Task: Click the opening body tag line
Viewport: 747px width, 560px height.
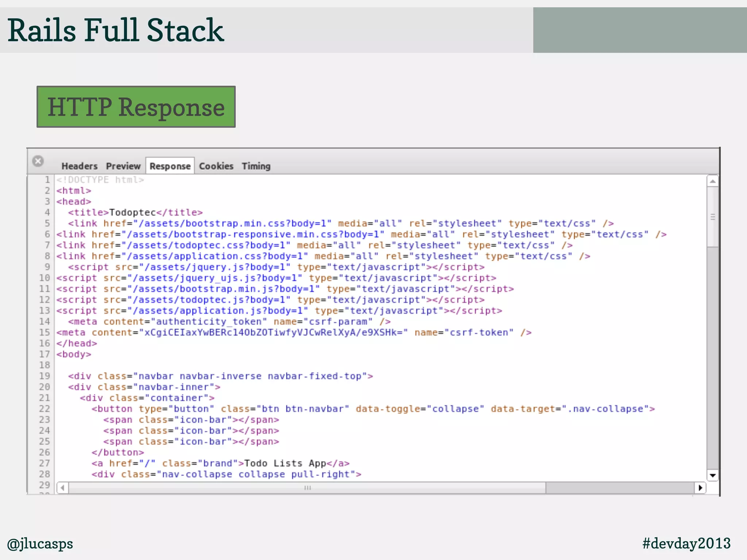Action: pos(74,354)
